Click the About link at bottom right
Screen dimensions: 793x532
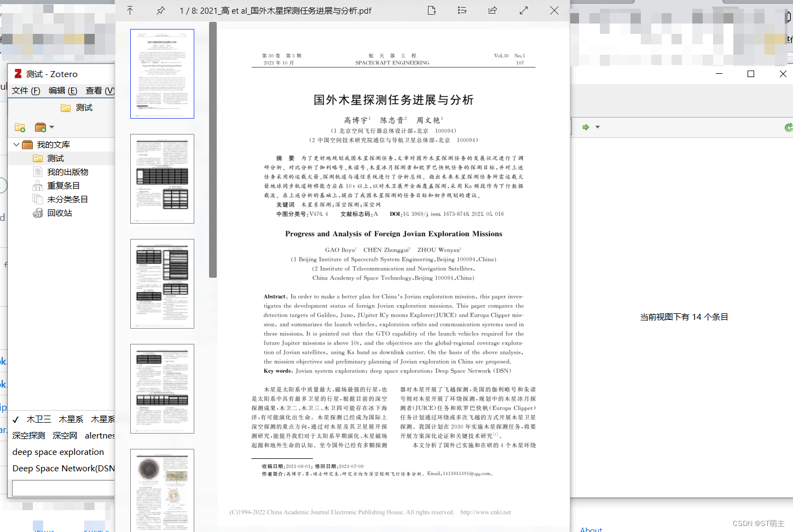coord(591,529)
